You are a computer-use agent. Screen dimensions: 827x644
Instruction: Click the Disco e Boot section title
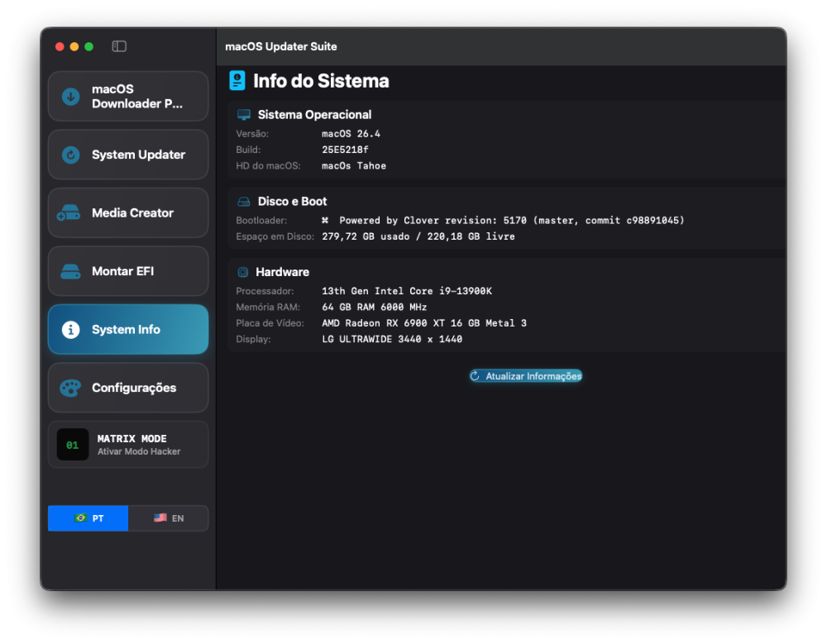tap(292, 202)
